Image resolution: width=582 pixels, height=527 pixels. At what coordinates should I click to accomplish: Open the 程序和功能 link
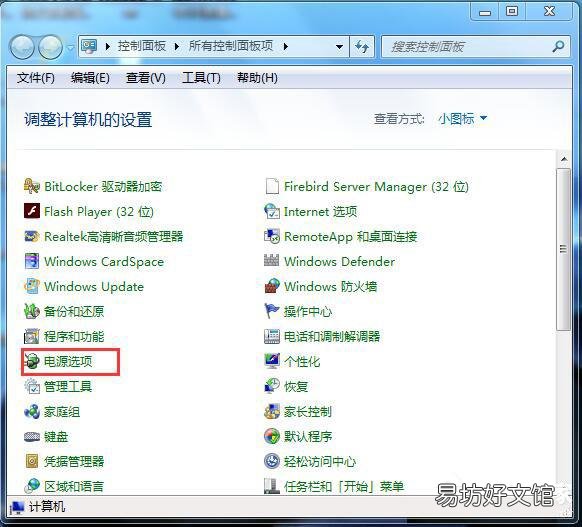click(74, 336)
